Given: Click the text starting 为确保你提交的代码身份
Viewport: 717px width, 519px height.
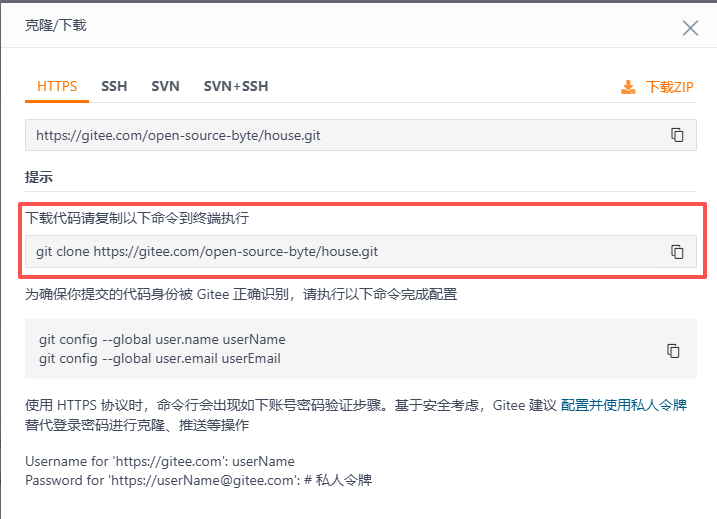Looking at the screenshot, I should click(x=241, y=294).
